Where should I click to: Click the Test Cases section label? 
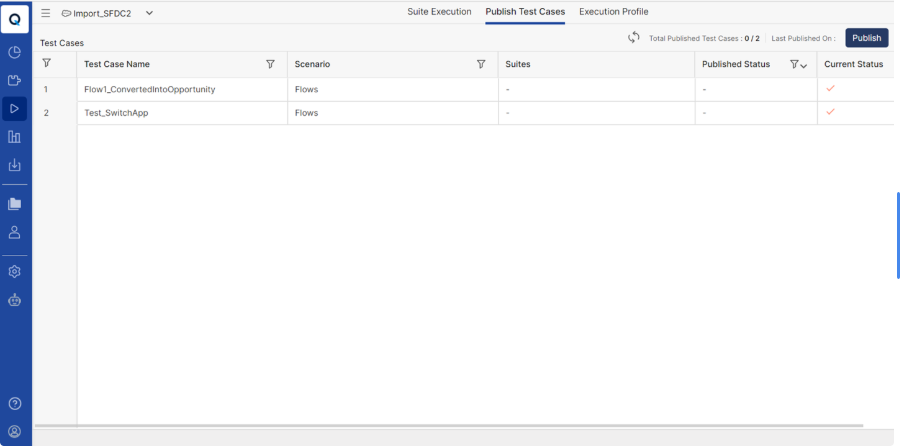coord(61,43)
